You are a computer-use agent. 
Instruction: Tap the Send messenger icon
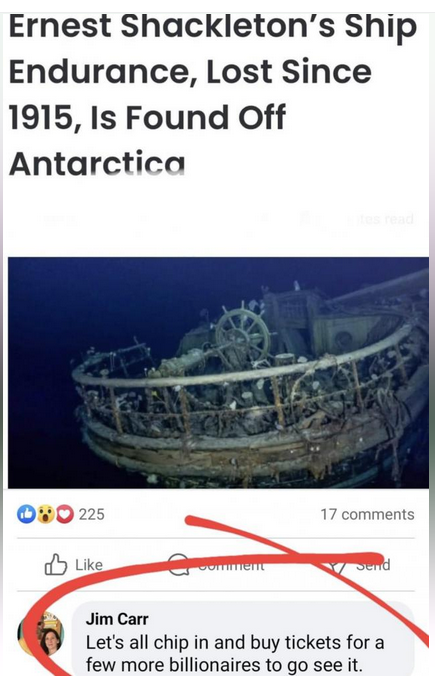pos(336,565)
